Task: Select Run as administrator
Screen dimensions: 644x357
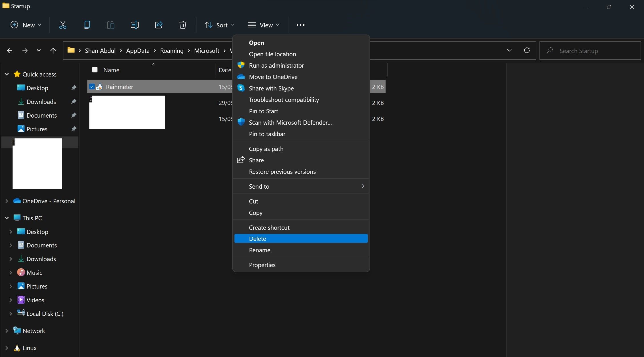Action: tap(301, 65)
